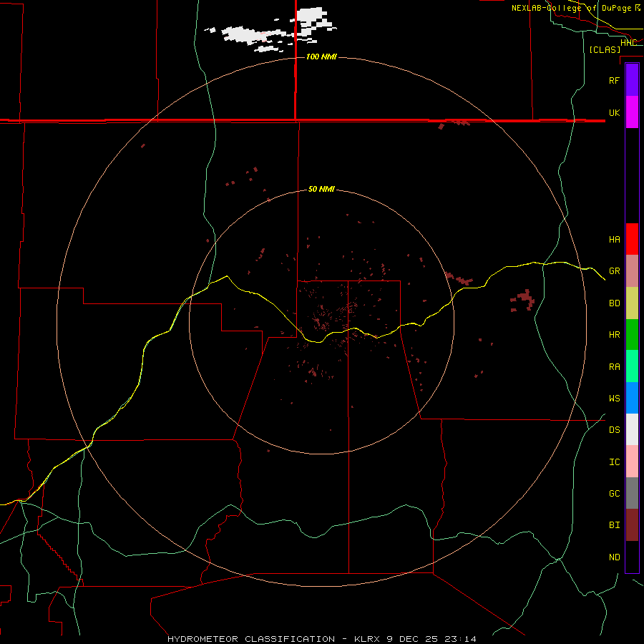Click the 50 NMI range ring label
This screenshot has height=644, width=644.
point(321,189)
